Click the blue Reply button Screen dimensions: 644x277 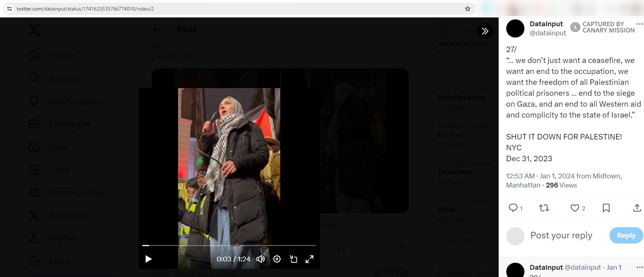tap(626, 236)
